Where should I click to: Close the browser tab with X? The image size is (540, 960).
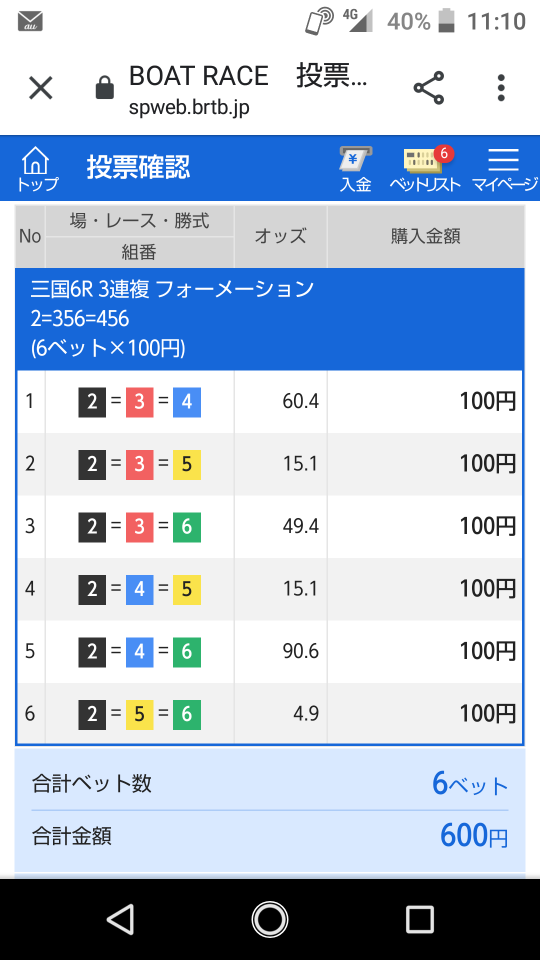[x=41, y=88]
